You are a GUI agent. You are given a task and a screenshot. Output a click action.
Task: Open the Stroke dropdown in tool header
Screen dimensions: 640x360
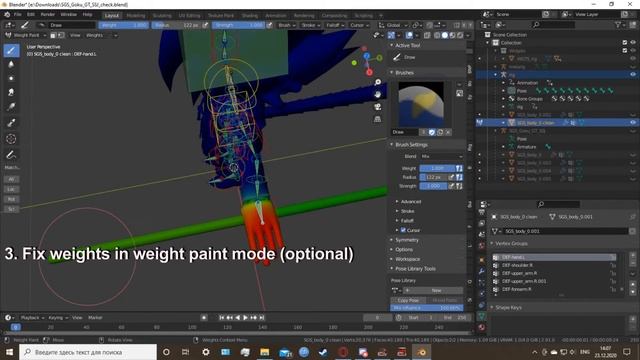pos(311,25)
